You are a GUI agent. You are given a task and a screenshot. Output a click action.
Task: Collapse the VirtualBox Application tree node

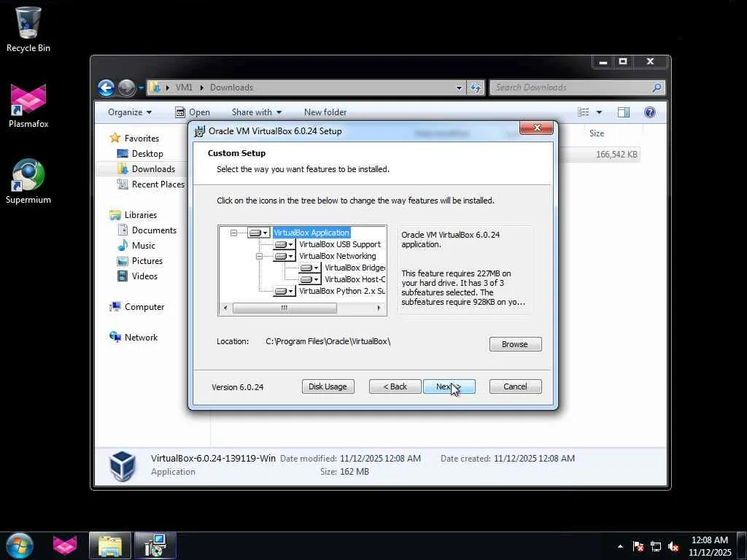click(x=233, y=233)
